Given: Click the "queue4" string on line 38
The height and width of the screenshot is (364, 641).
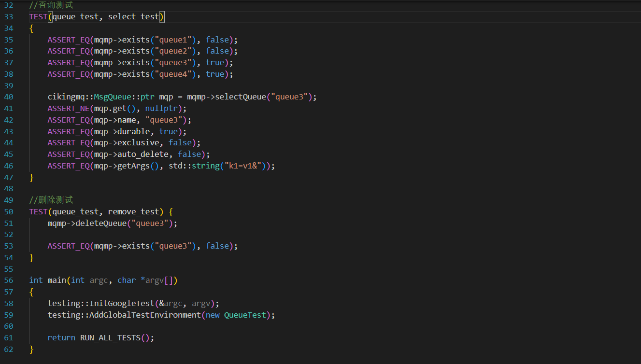Looking at the screenshot, I should [x=173, y=74].
